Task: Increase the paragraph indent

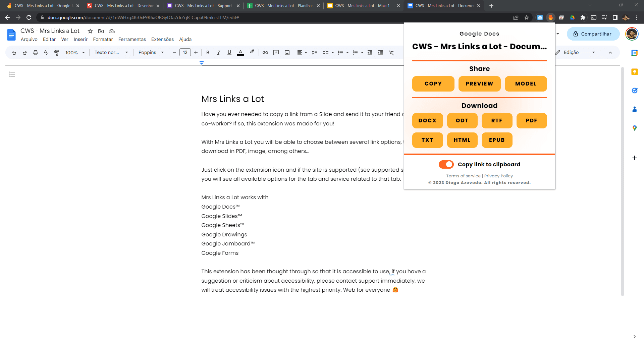Action: (x=381, y=53)
